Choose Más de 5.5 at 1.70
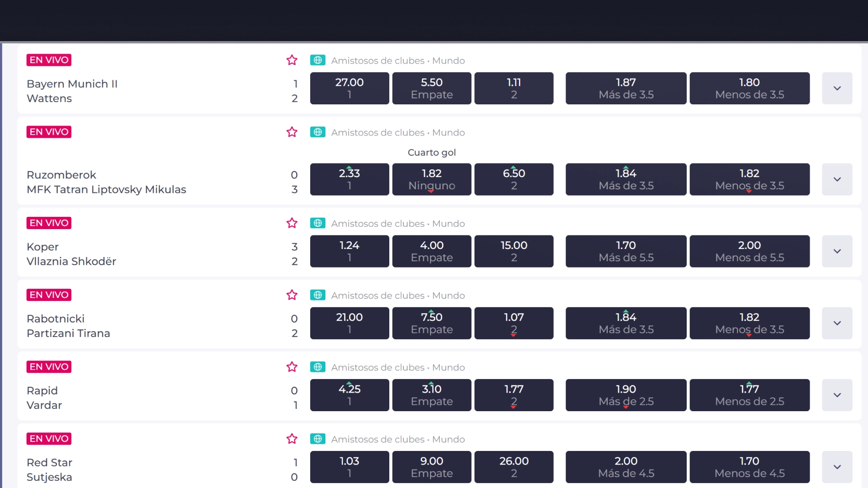 point(626,251)
